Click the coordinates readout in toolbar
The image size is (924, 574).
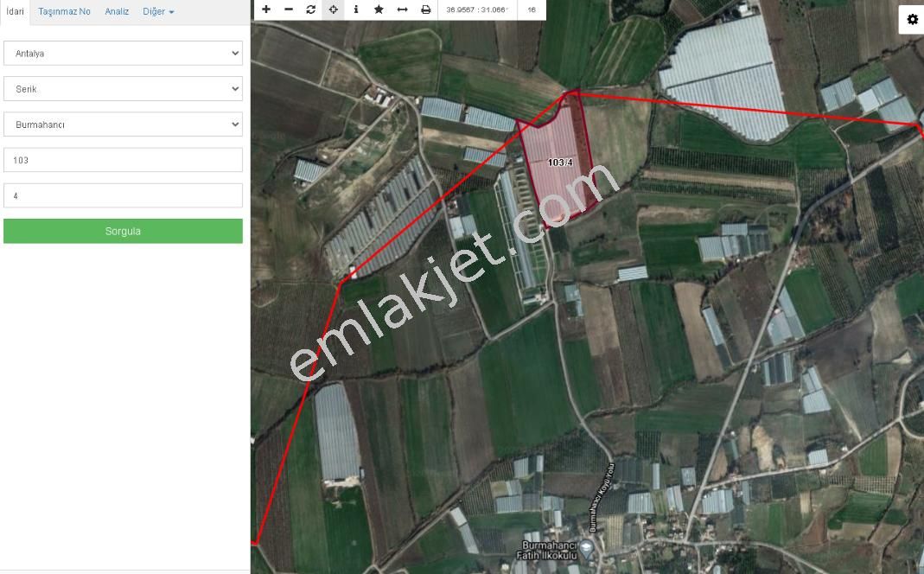click(x=477, y=10)
